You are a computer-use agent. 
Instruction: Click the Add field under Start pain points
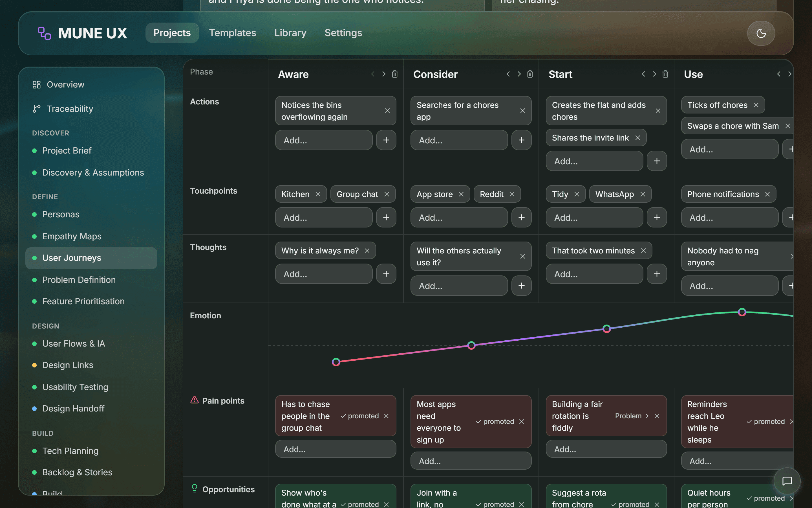click(606, 449)
